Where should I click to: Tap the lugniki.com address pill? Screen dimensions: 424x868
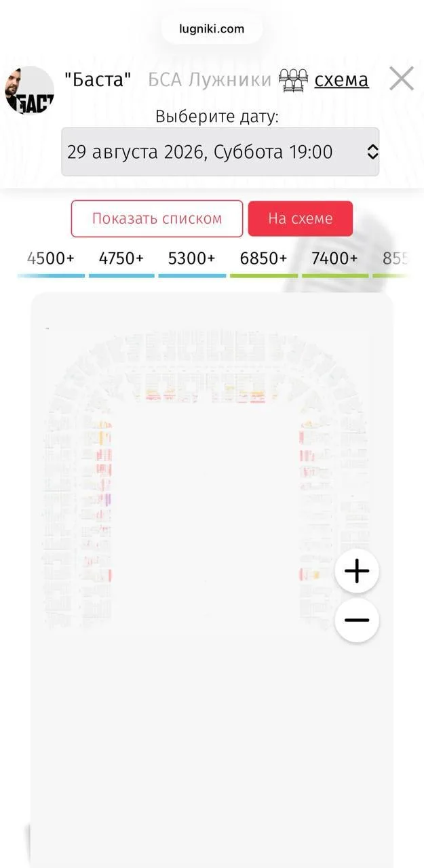coord(212,29)
